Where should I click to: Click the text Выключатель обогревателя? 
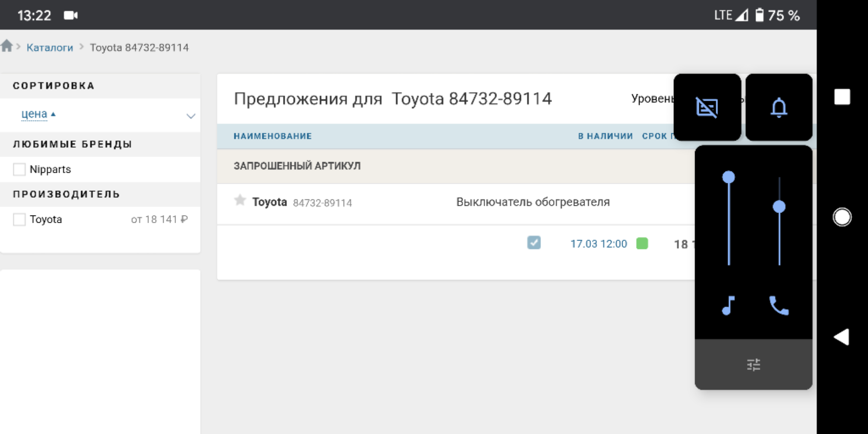pyautogui.click(x=533, y=202)
